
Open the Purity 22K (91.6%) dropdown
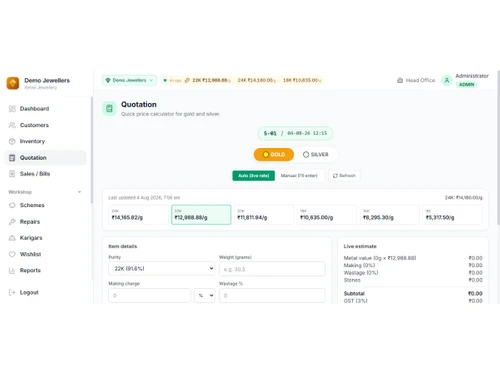tap(162, 268)
